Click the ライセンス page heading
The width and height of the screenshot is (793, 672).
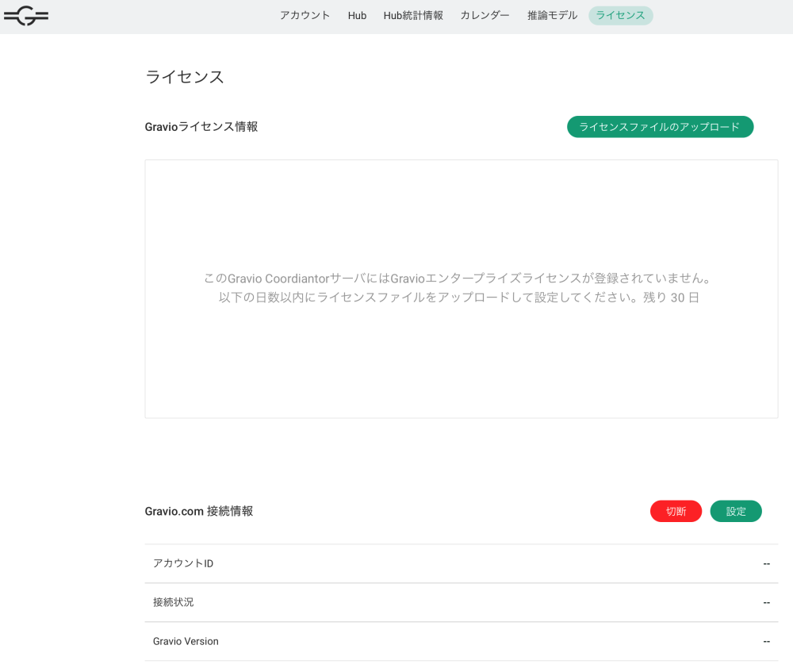click(185, 77)
